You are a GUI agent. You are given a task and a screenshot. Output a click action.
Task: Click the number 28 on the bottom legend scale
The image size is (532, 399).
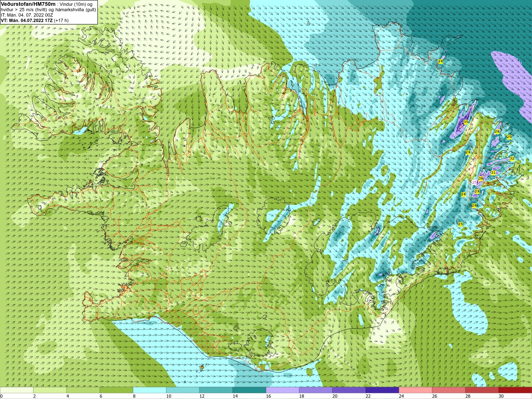pos(468,396)
